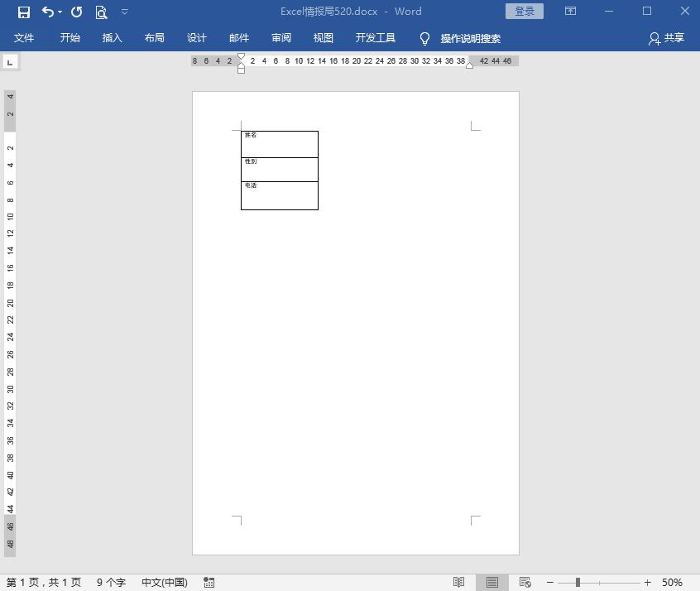This screenshot has height=591, width=700.
Task: Switch to Print Layout view
Action: (492, 583)
